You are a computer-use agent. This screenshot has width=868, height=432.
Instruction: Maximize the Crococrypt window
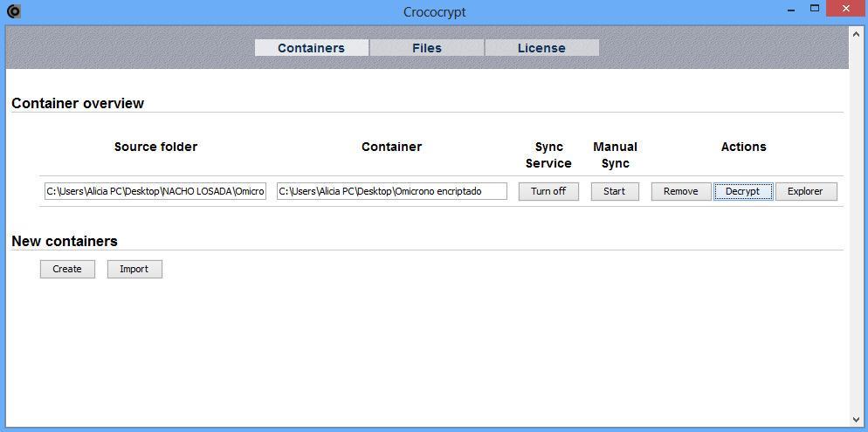point(815,9)
